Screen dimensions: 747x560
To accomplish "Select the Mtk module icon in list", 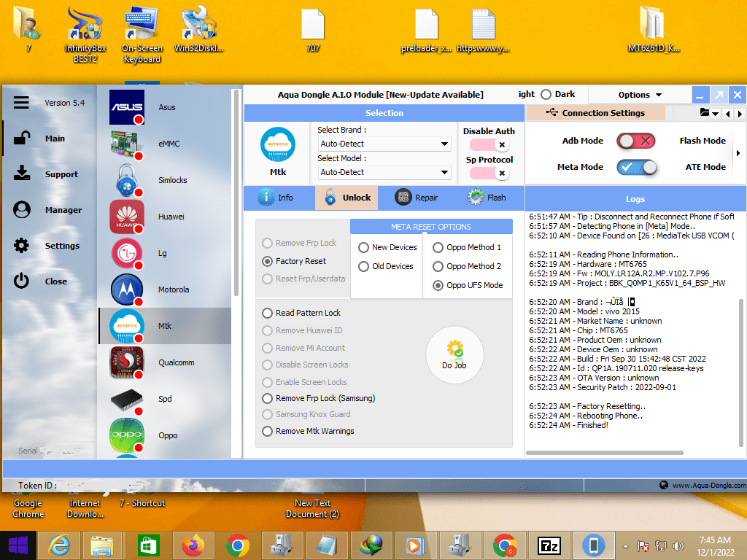I will (x=127, y=326).
